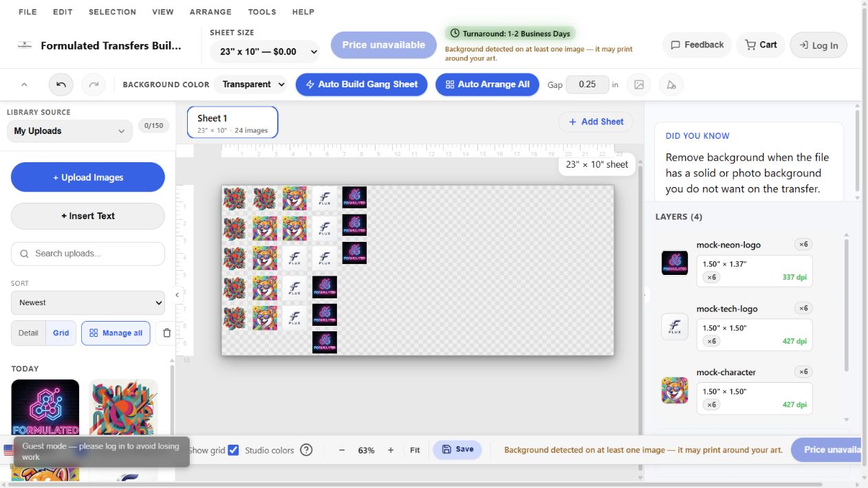This screenshot has height=488, width=868.
Task: Click the trash icon to delete uploads
Action: pos(166,333)
